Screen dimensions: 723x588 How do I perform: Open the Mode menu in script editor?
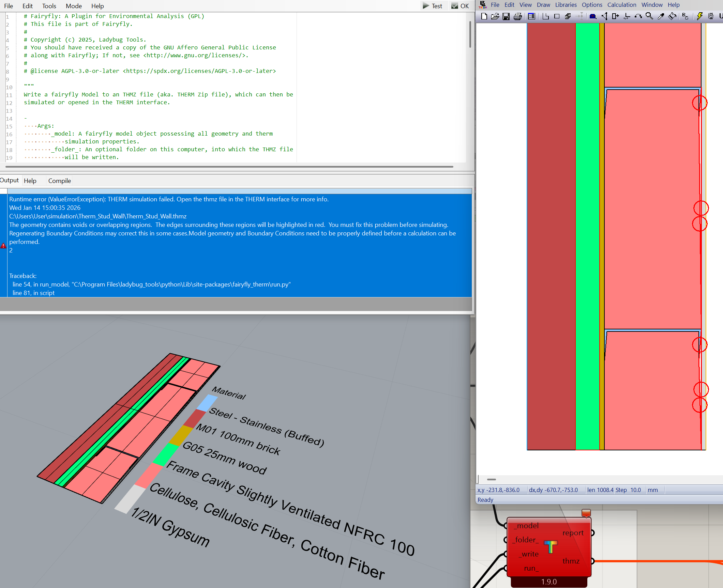pos(74,6)
